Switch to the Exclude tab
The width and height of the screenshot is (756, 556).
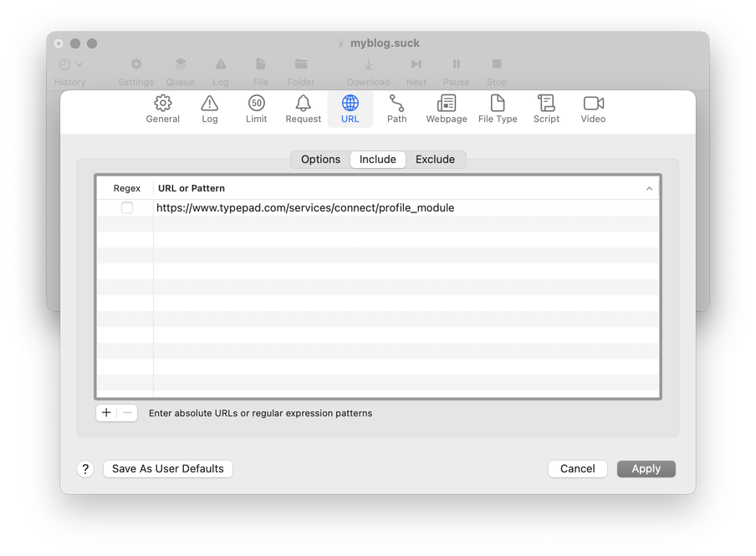click(x=435, y=160)
